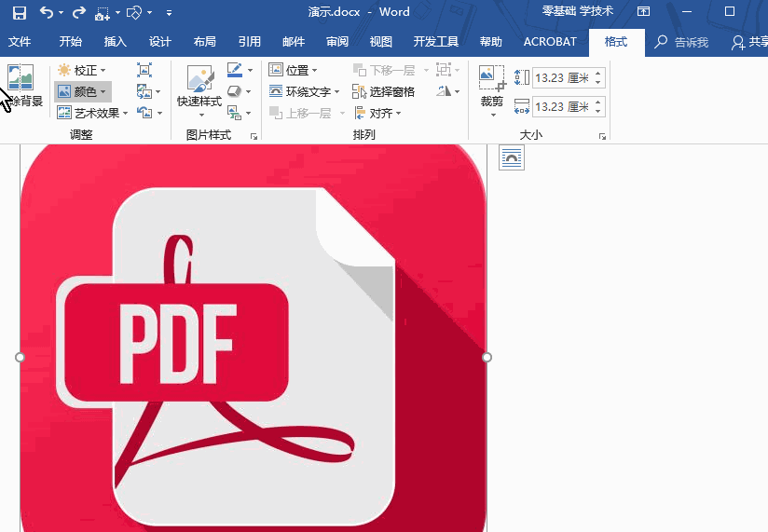The width and height of the screenshot is (768, 532).
Task: Expand the Picture Border dropdown arrow
Action: [251, 71]
